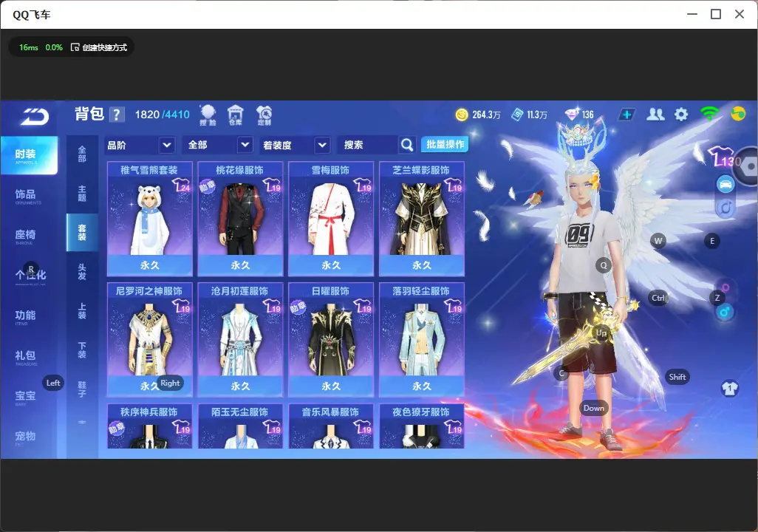Select the 沧月初莲服饰 outfit card
This screenshot has width=758, height=532.
coord(240,339)
